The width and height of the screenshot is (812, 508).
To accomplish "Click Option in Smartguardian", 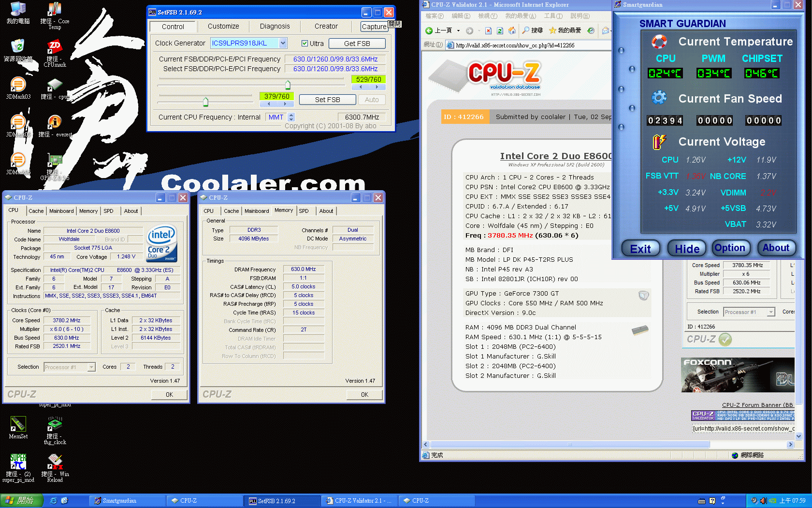I will 730,248.
